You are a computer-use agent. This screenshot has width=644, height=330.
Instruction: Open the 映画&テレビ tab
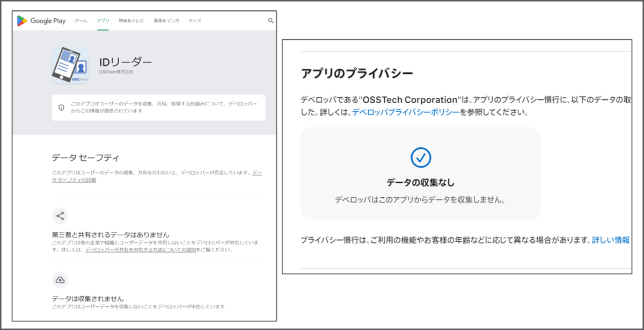131,20
